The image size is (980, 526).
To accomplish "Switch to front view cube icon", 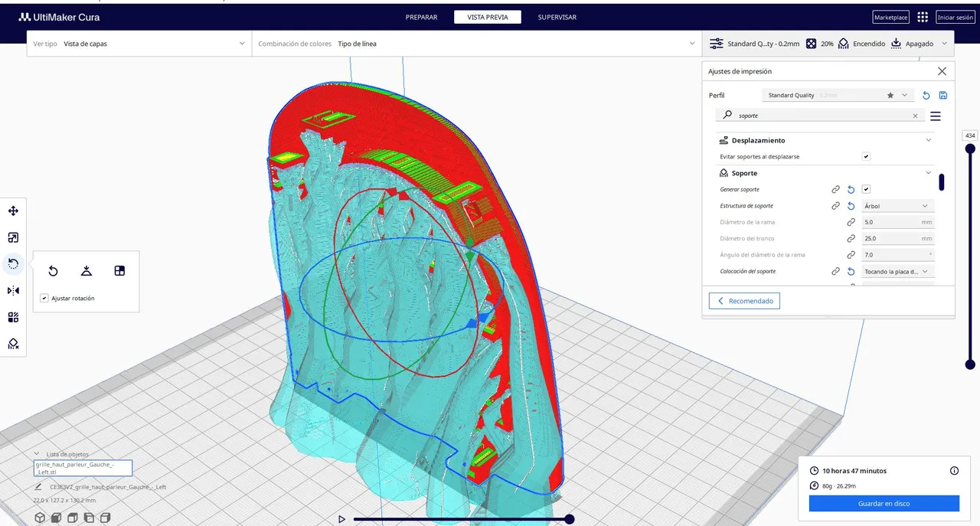I will [57, 518].
